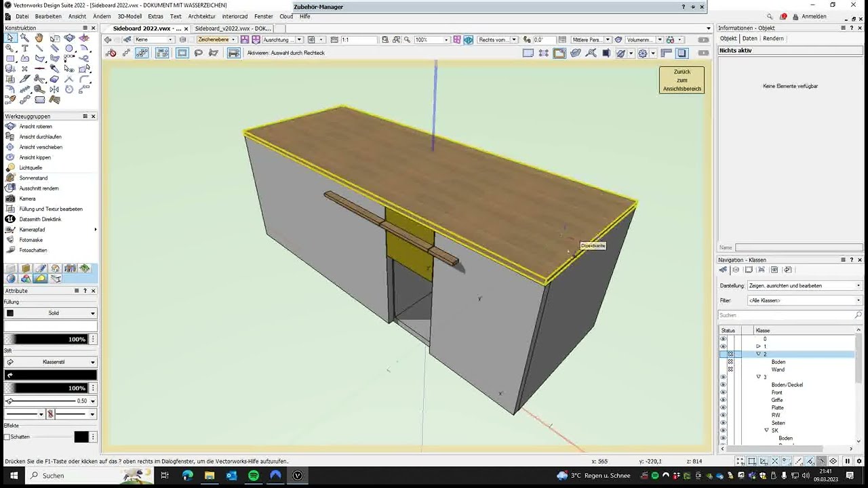The height and width of the screenshot is (488, 868).
Task: Toggle visibility of Front class
Action: pyautogui.click(x=723, y=392)
